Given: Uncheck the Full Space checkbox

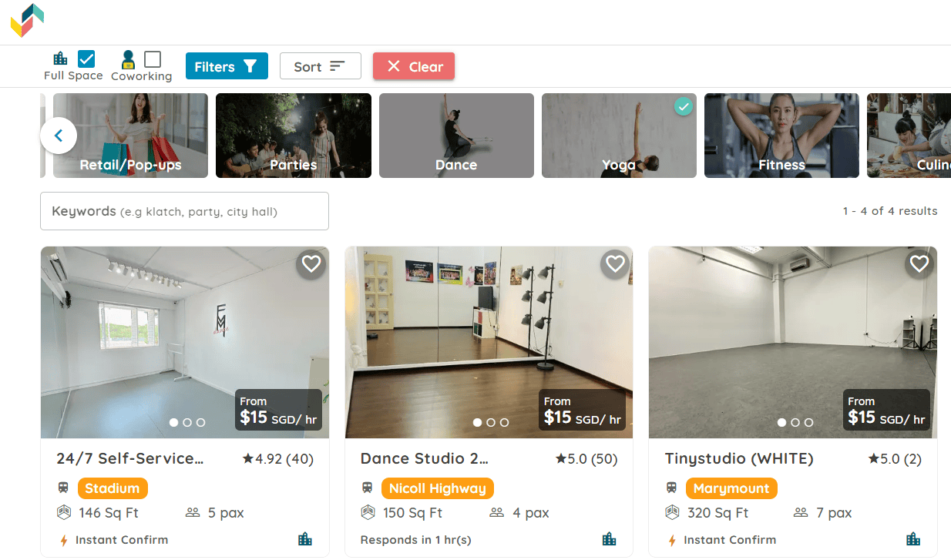Looking at the screenshot, I should click(86, 59).
